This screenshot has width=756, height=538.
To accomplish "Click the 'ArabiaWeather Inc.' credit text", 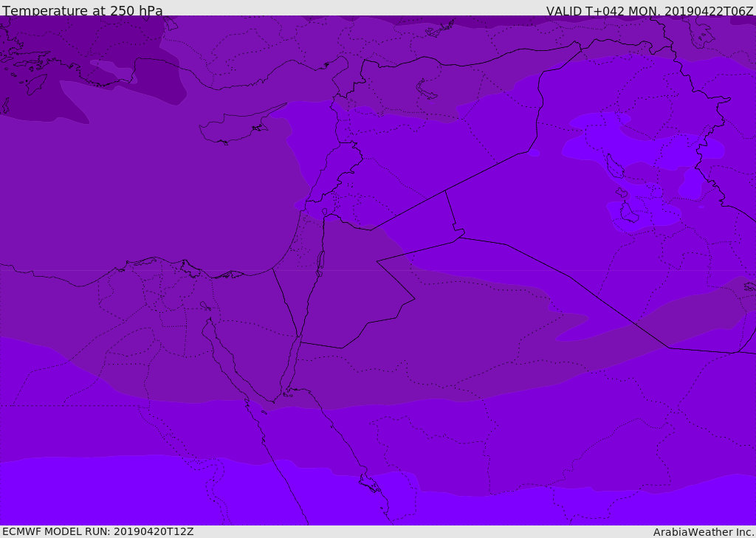I will point(704,532).
